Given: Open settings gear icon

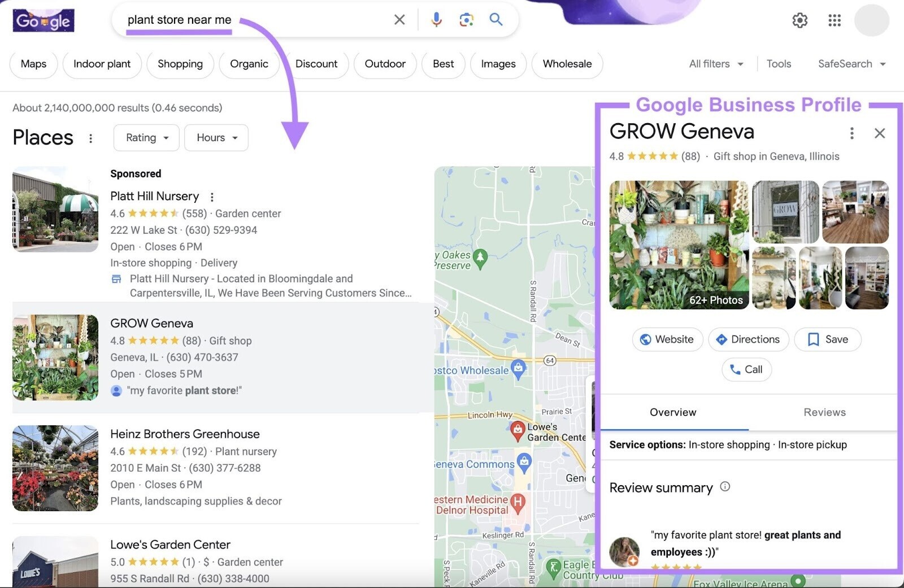Looking at the screenshot, I should pos(799,20).
